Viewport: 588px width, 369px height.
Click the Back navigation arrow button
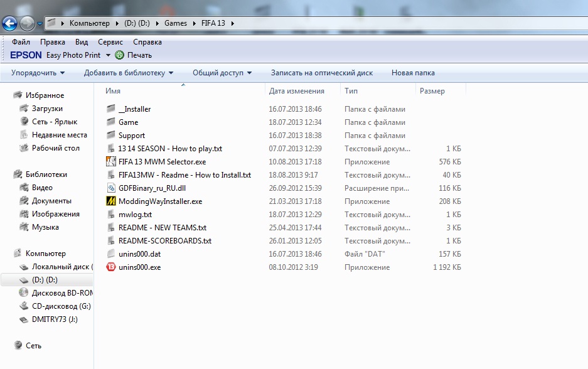pos(10,24)
